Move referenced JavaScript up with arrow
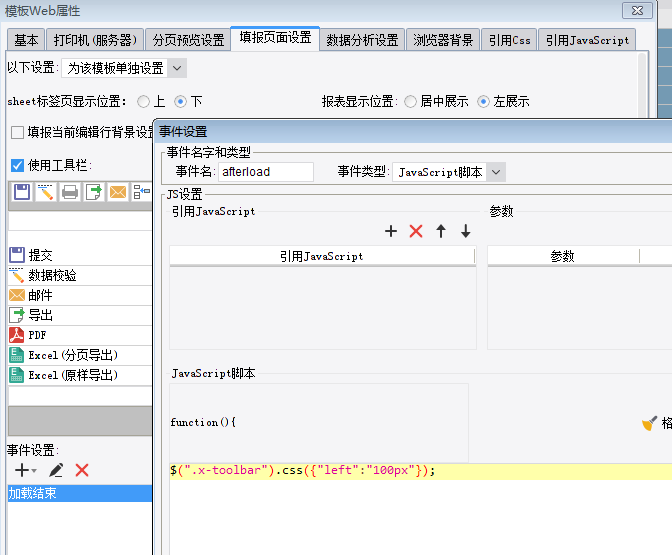The width and height of the screenshot is (672, 555). (x=441, y=231)
